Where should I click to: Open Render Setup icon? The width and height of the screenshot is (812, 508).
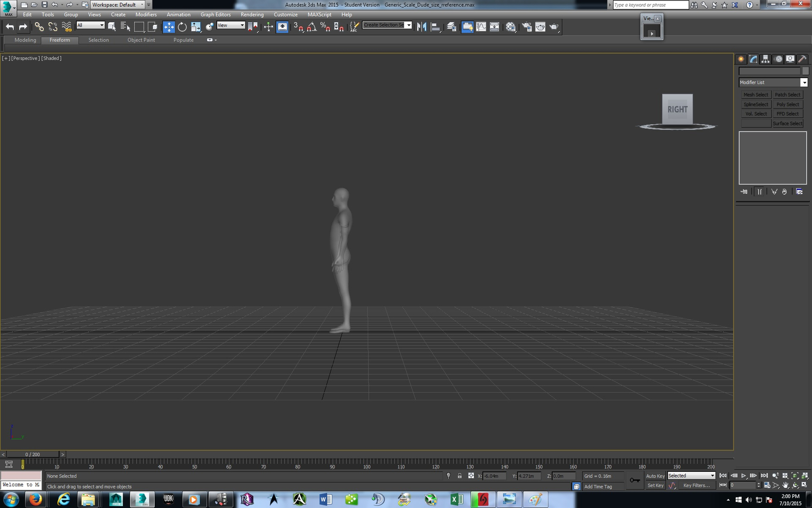click(x=527, y=27)
